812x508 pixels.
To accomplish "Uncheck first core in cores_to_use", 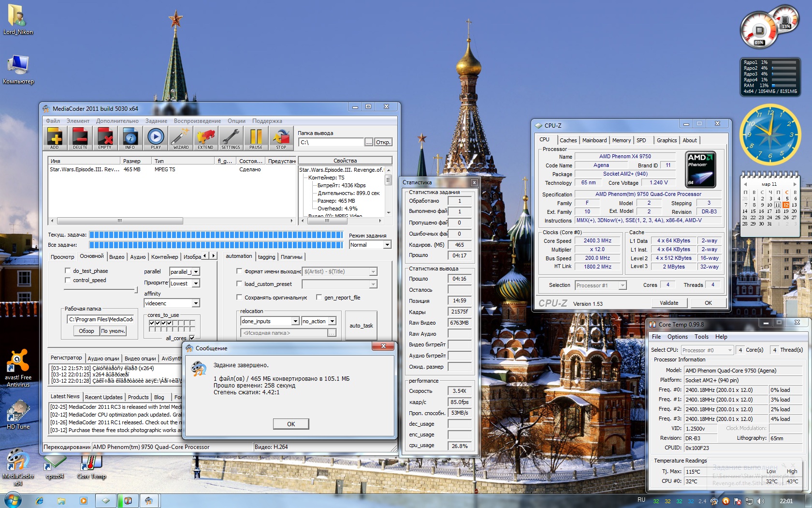I will coord(152,323).
